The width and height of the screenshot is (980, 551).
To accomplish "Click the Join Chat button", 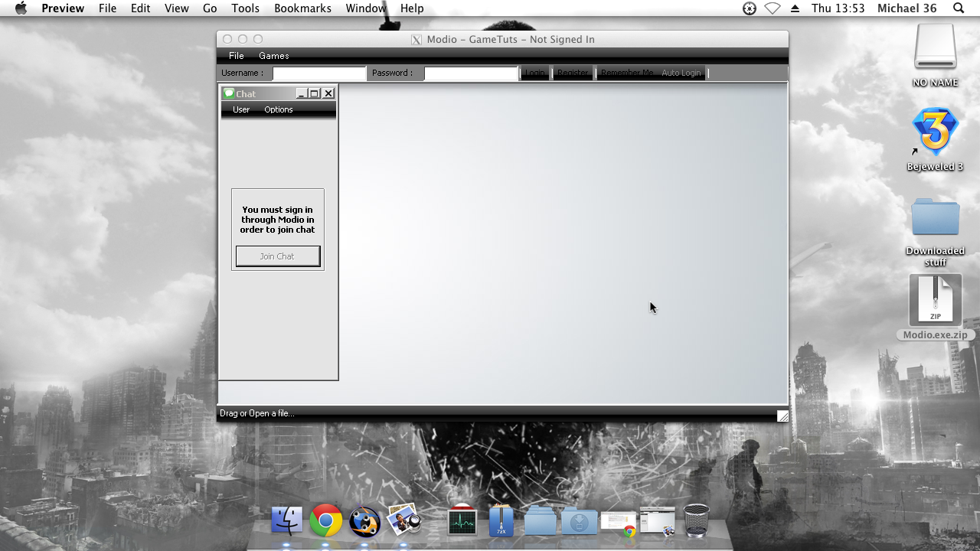I will (x=277, y=256).
